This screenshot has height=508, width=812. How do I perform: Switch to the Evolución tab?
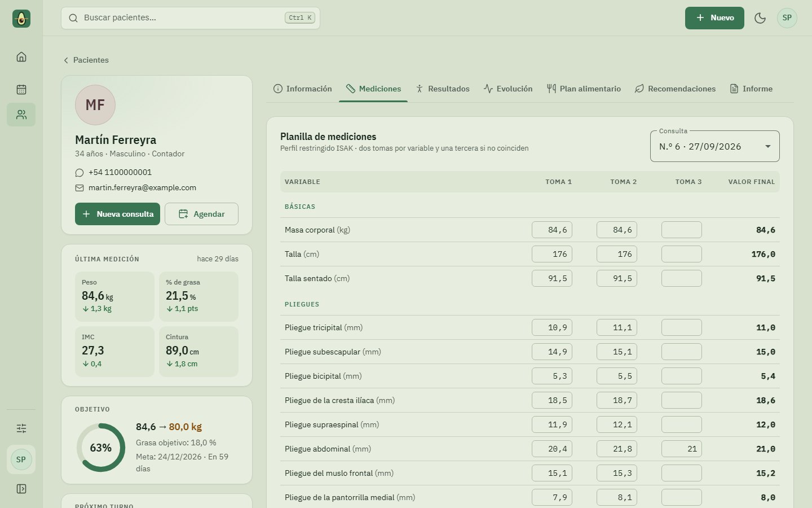(508, 89)
